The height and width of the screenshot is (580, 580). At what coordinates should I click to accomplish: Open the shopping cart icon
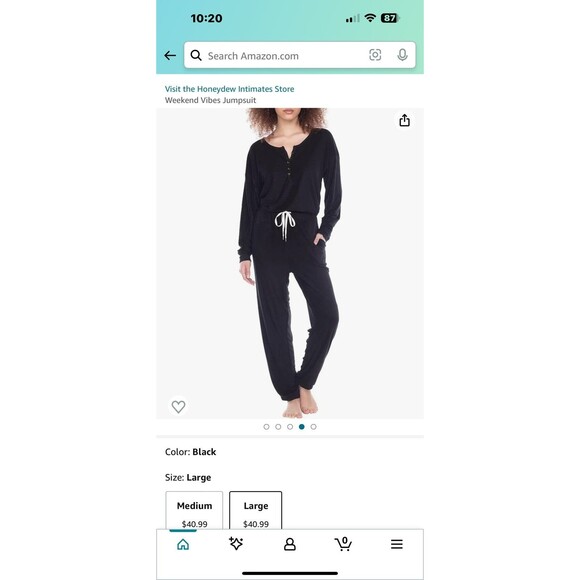pos(343,544)
